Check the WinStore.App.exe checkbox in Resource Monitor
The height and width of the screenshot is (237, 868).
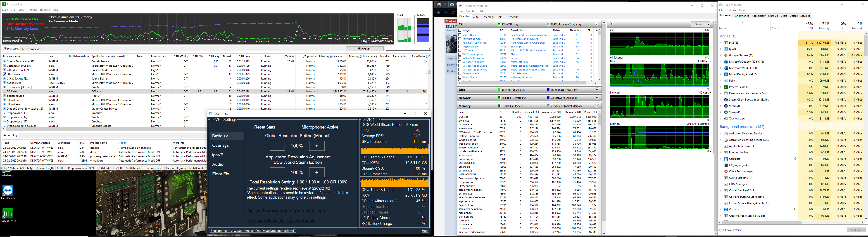pos(460,54)
